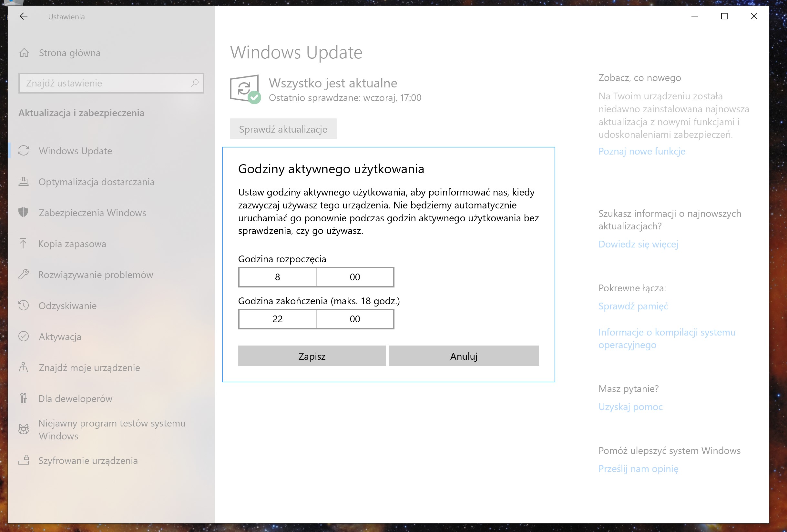The image size is (787, 532).
Task: Click Anuluj to cancel dialog
Action: click(x=464, y=356)
